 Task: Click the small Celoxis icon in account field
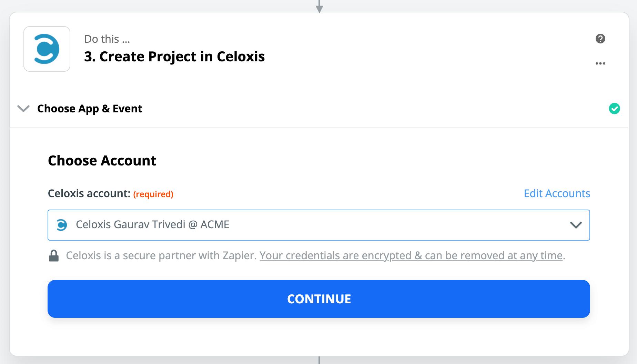[62, 225]
